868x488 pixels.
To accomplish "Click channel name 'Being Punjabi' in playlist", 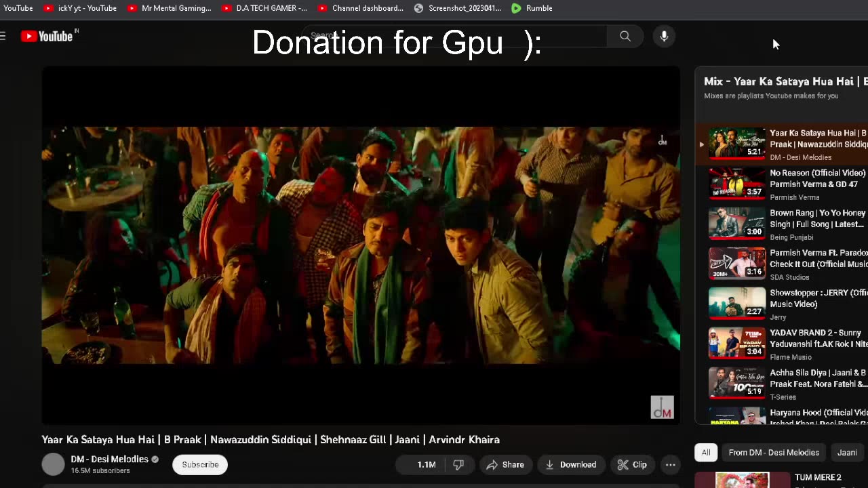I will click(x=791, y=237).
